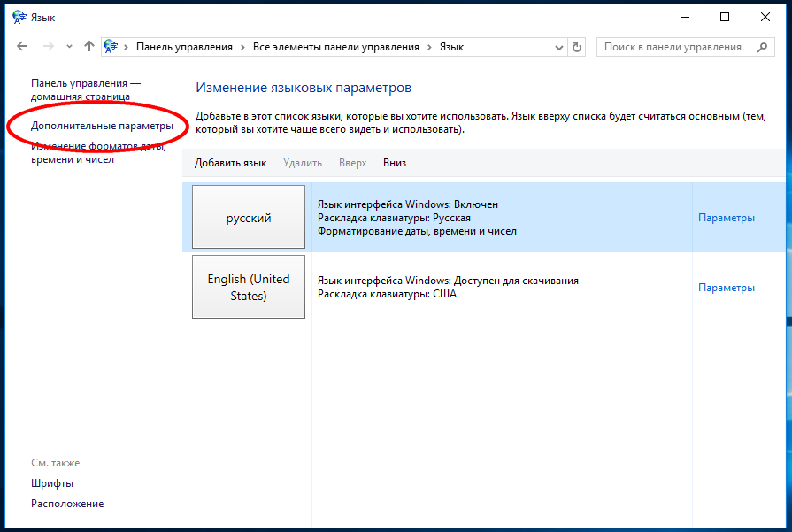Select the "English (United States)" tile
Image resolution: width=792 pixels, height=532 pixels.
point(249,287)
